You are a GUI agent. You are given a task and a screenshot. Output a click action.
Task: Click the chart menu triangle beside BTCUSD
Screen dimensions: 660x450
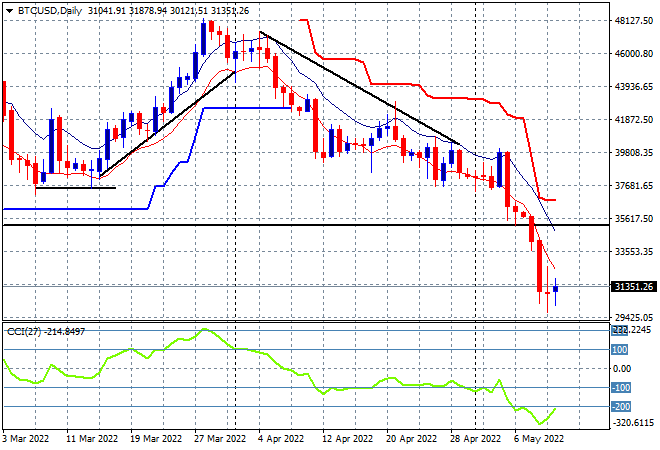(9, 11)
